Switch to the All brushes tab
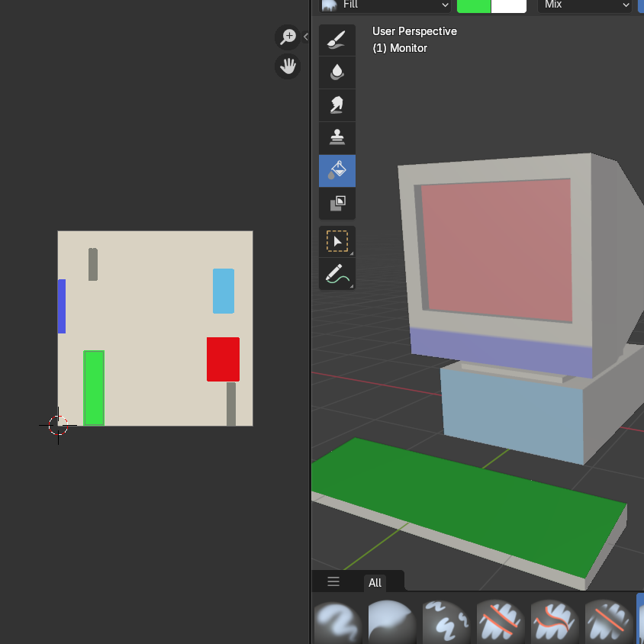The height and width of the screenshot is (644, 644). pyautogui.click(x=375, y=583)
